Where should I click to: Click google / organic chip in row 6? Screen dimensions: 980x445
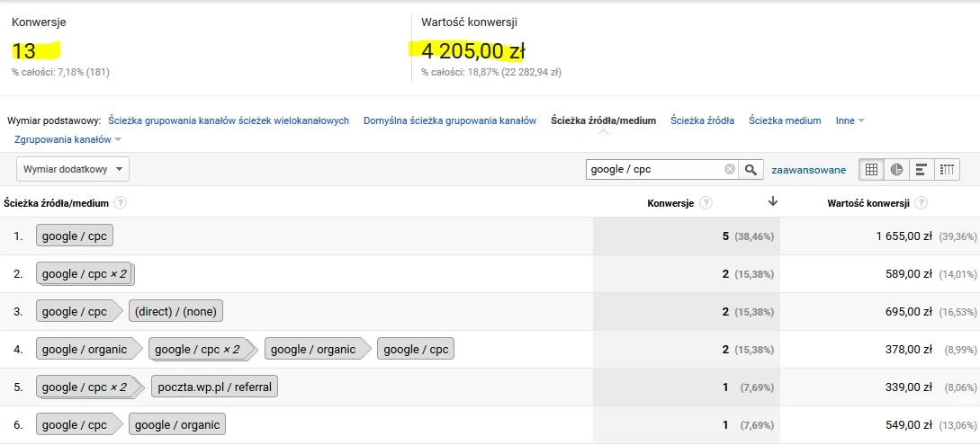click(177, 425)
